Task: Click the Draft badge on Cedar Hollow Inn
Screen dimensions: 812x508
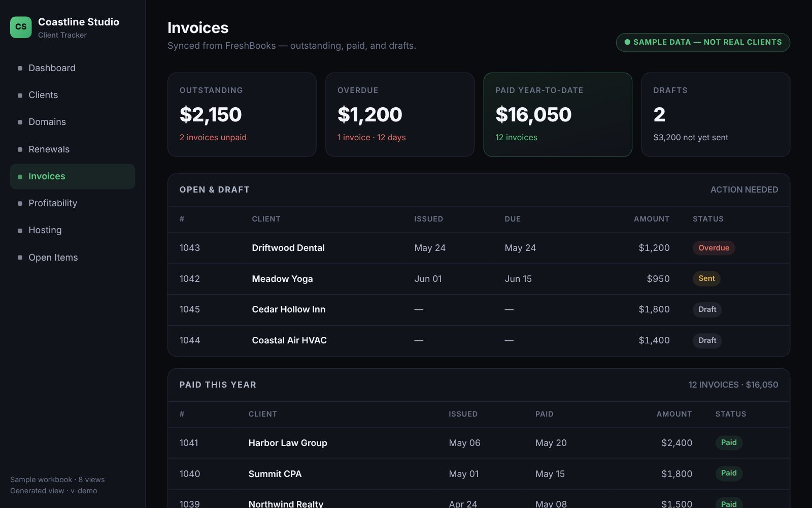Action: [x=707, y=309]
